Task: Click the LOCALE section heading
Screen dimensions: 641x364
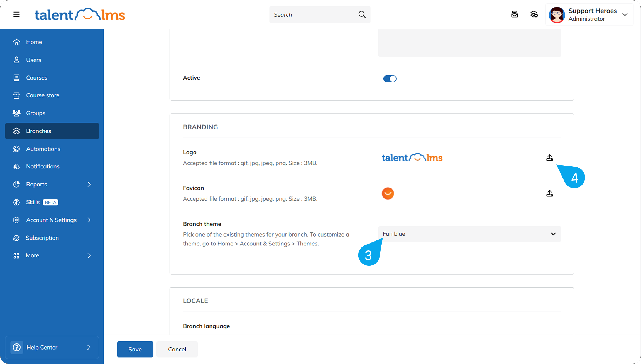Action: [195, 301]
